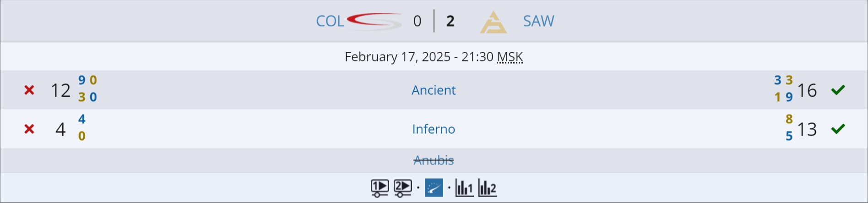This screenshot has height=203, width=868.
Task: Click the green checkmark on the Inferno row
Action: [838, 129]
